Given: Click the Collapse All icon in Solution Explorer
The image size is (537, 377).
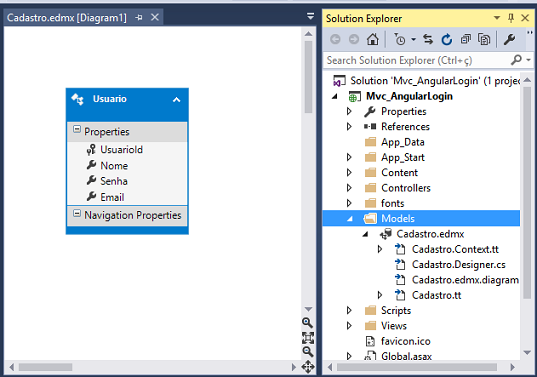Looking at the screenshot, I should point(465,39).
